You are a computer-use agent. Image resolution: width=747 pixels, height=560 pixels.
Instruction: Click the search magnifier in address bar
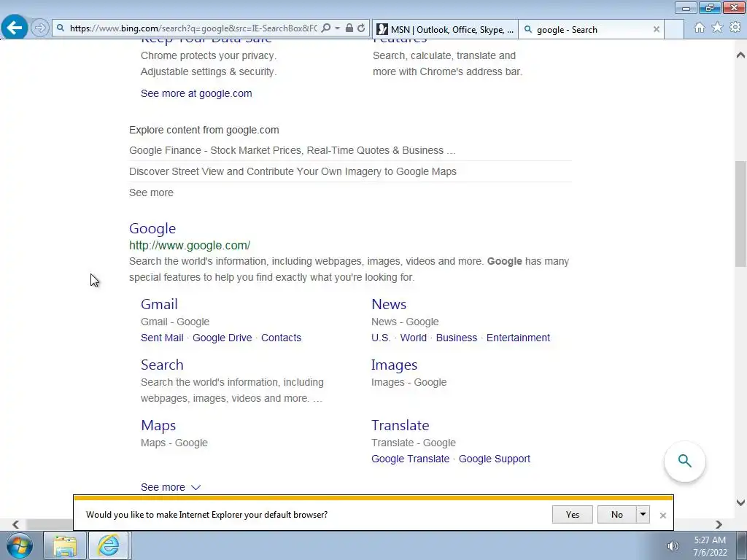coord(326,28)
